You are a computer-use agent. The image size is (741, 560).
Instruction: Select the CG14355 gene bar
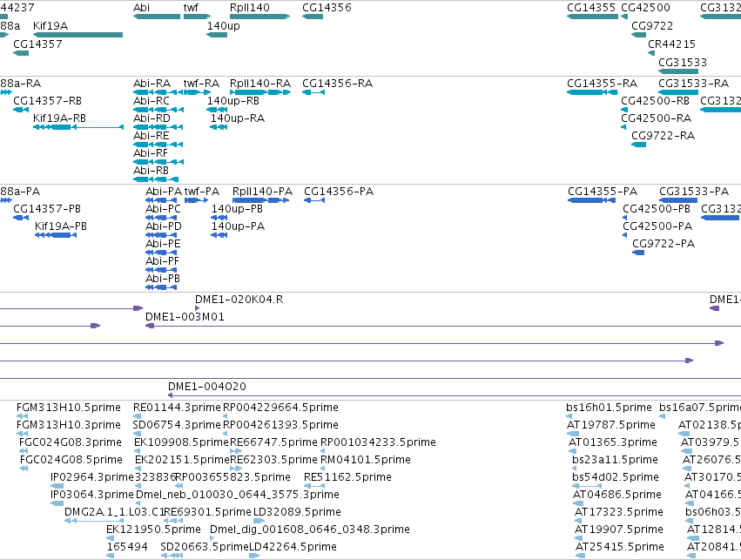[593, 17]
